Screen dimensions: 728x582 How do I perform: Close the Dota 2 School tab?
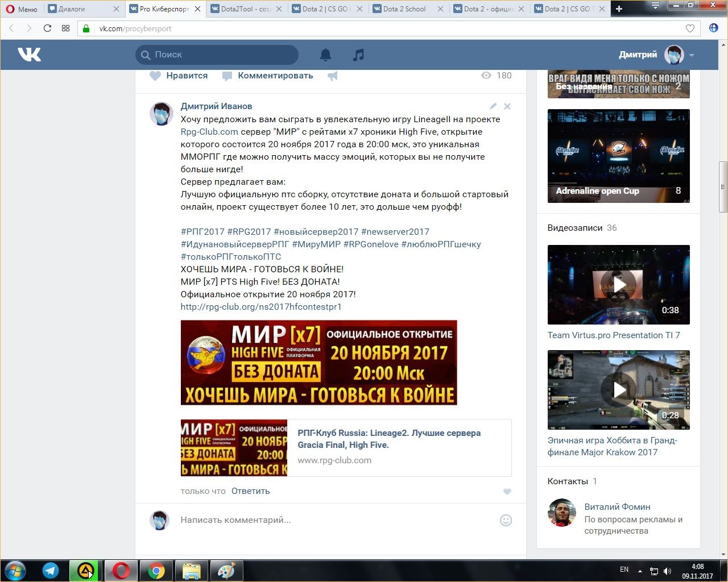pyautogui.click(x=440, y=9)
